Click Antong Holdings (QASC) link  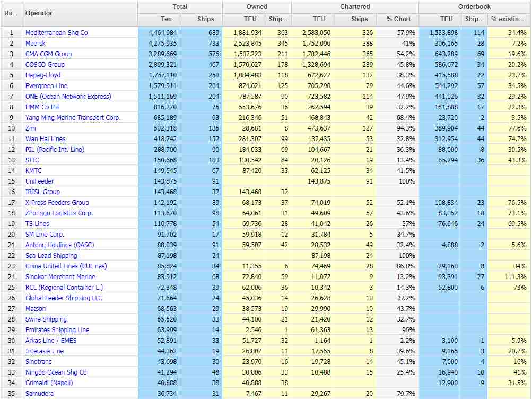pos(60,245)
